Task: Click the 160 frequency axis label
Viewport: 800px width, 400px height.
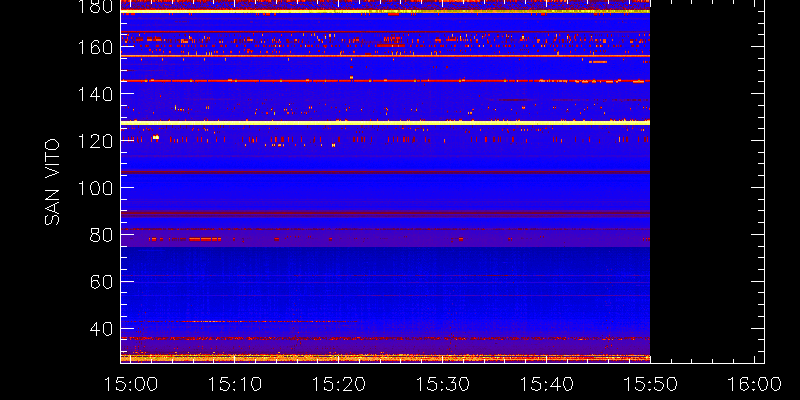Action: click(95, 47)
